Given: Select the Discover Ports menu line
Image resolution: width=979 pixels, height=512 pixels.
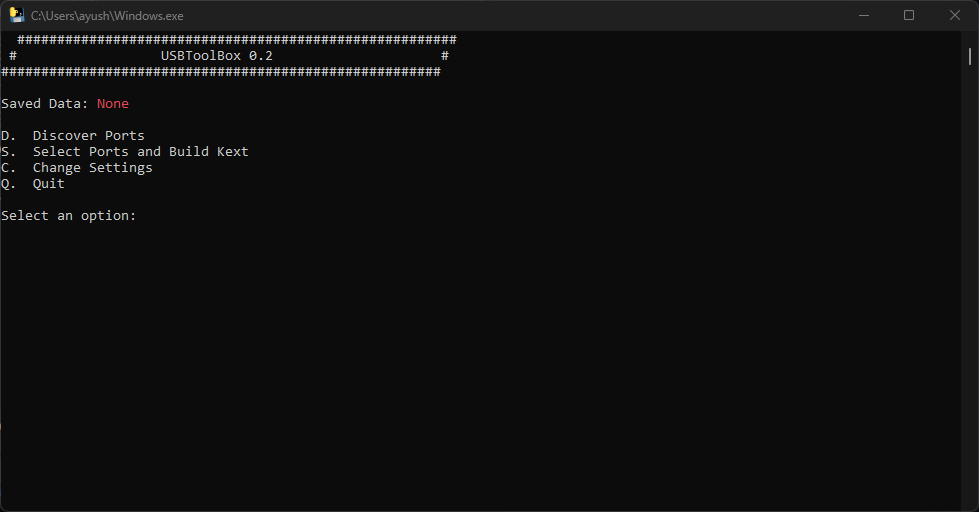Looking at the screenshot, I should pos(73,135).
